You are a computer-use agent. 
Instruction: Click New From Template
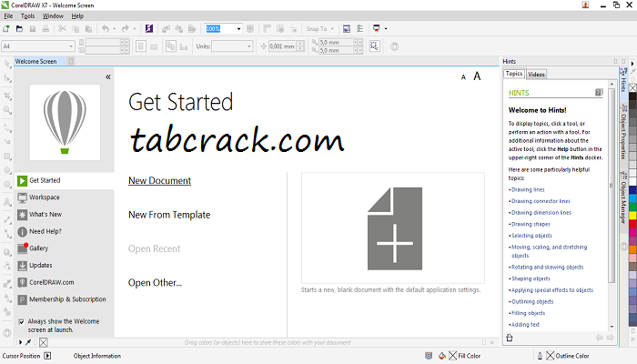tap(169, 215)
